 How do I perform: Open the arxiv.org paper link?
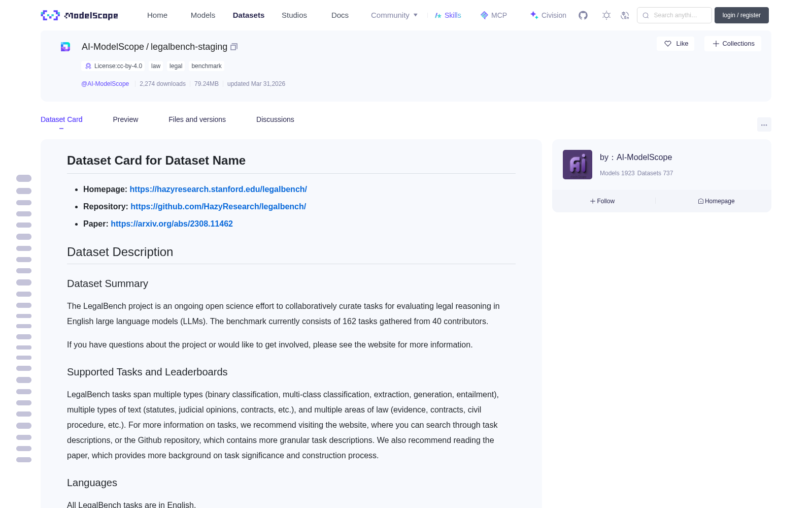pos(172,224)
